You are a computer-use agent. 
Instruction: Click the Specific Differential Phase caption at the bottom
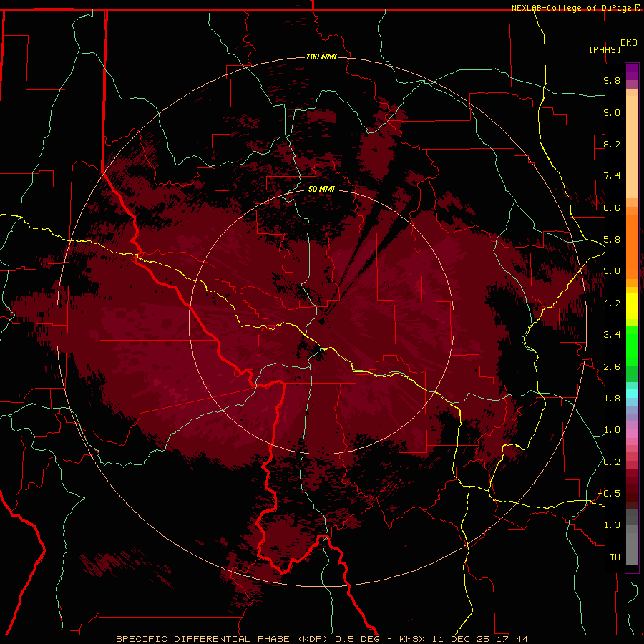pyautogui.click(x=321, y=639)
